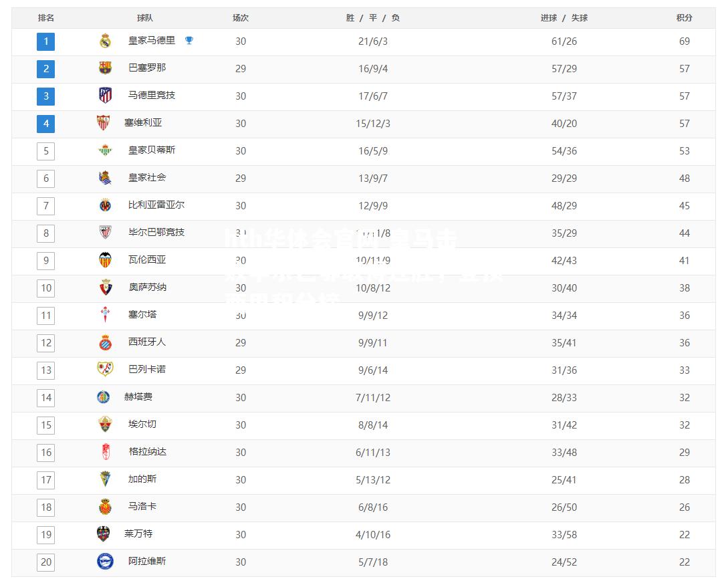Click the rank 20 number box
The width and height of the screenshot is (728, 583).
[46, 562]
